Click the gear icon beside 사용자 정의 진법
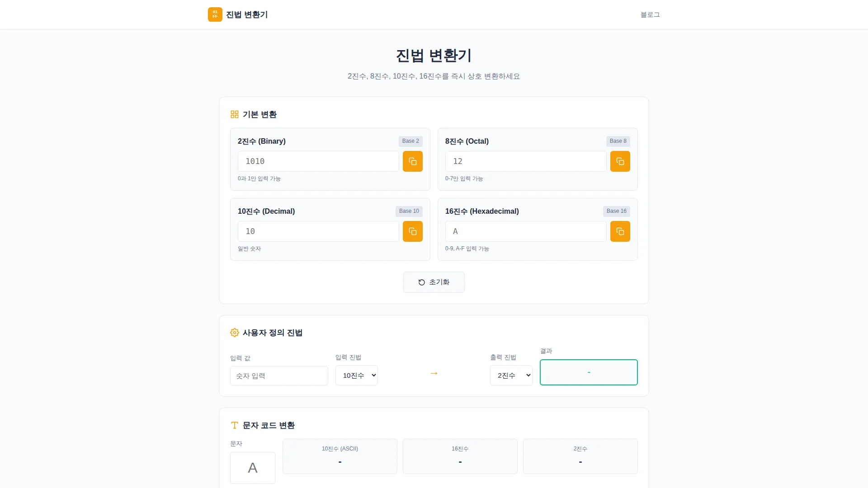 234,333
